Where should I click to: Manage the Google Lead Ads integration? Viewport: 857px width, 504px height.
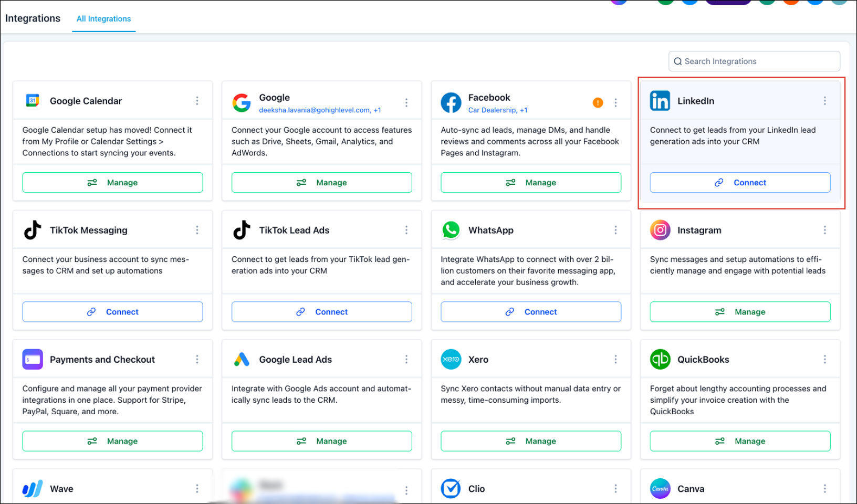(321, 441)
